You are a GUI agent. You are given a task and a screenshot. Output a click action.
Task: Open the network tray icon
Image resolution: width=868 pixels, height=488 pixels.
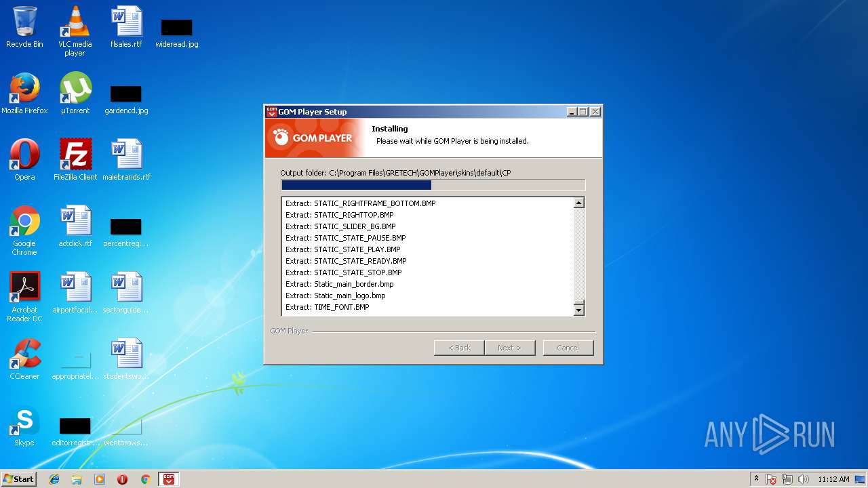(x=787, y=479)
